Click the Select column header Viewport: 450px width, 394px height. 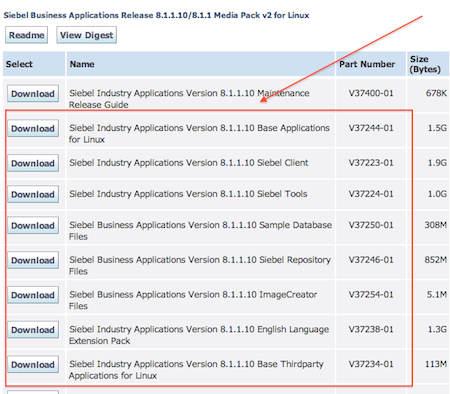coord(34,64)
